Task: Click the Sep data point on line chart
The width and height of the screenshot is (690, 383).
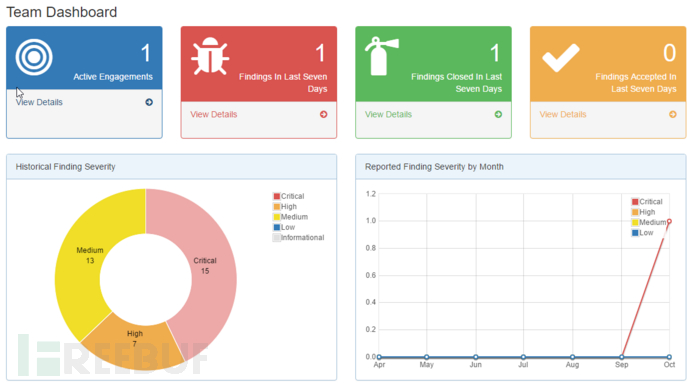Action: click(x=621, y=357)
